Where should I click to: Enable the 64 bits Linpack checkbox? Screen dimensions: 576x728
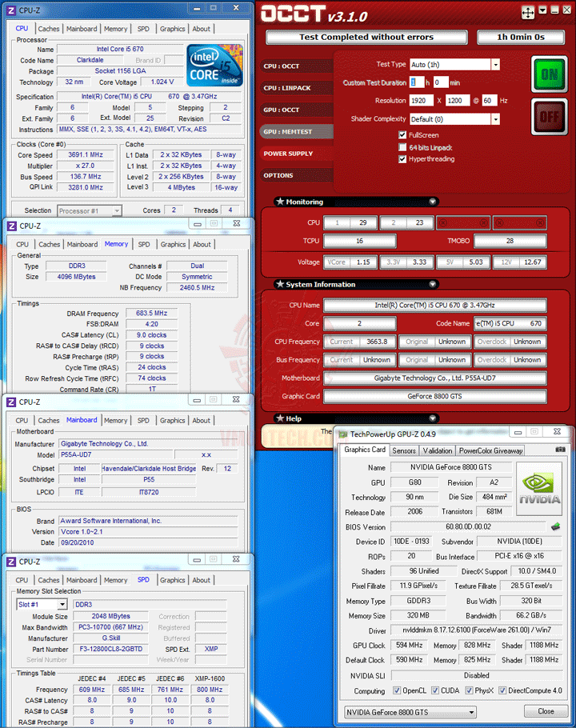402,147
